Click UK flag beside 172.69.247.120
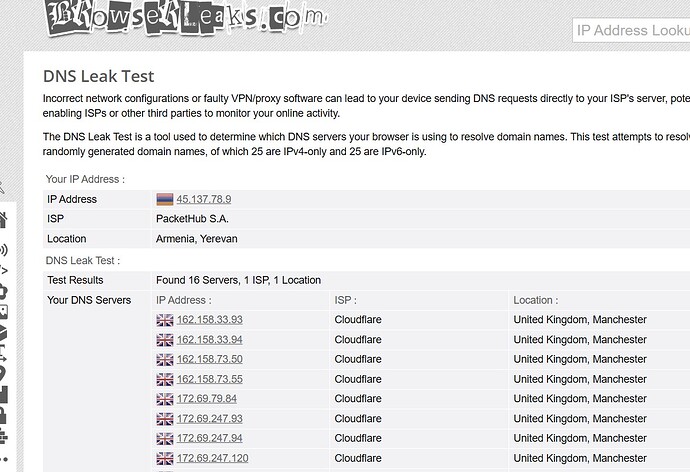 click(x=165, y=458)
